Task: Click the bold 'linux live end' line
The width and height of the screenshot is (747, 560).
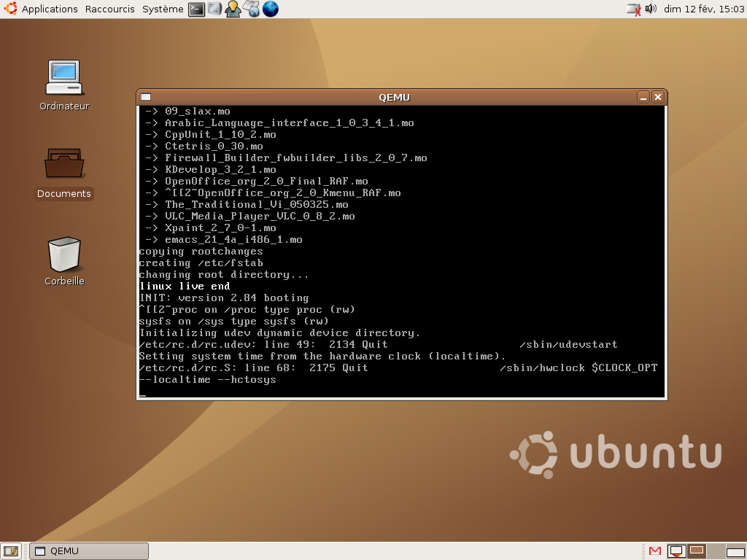Action: coord(185,287)
